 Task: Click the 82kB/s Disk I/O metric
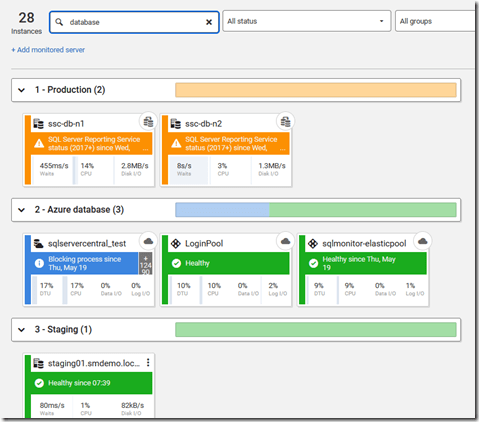point(133,408)
